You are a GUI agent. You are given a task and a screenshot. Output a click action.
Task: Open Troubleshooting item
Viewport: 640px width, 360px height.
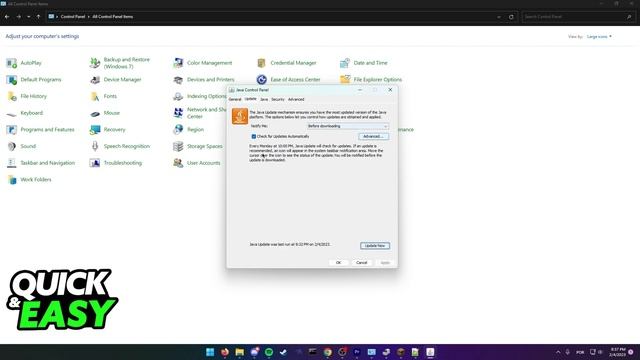tap(116, 163)
